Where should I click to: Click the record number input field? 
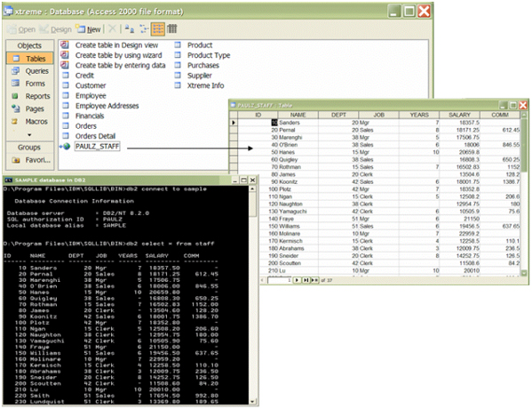(x=280, y=280)
